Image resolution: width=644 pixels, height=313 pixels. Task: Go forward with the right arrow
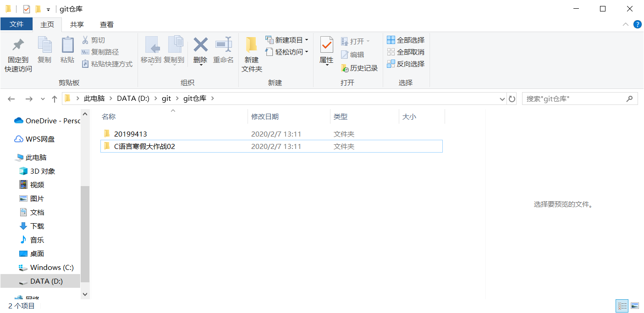28,99
